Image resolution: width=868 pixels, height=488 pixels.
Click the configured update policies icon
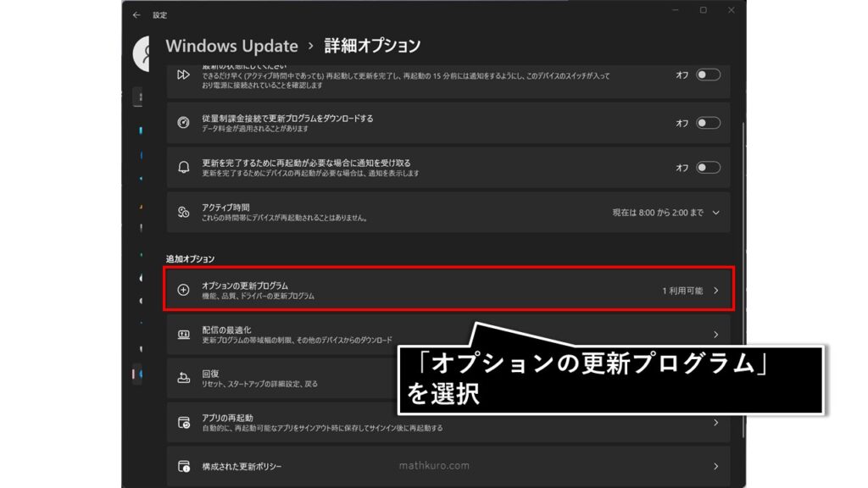click(x=183, y=467)
